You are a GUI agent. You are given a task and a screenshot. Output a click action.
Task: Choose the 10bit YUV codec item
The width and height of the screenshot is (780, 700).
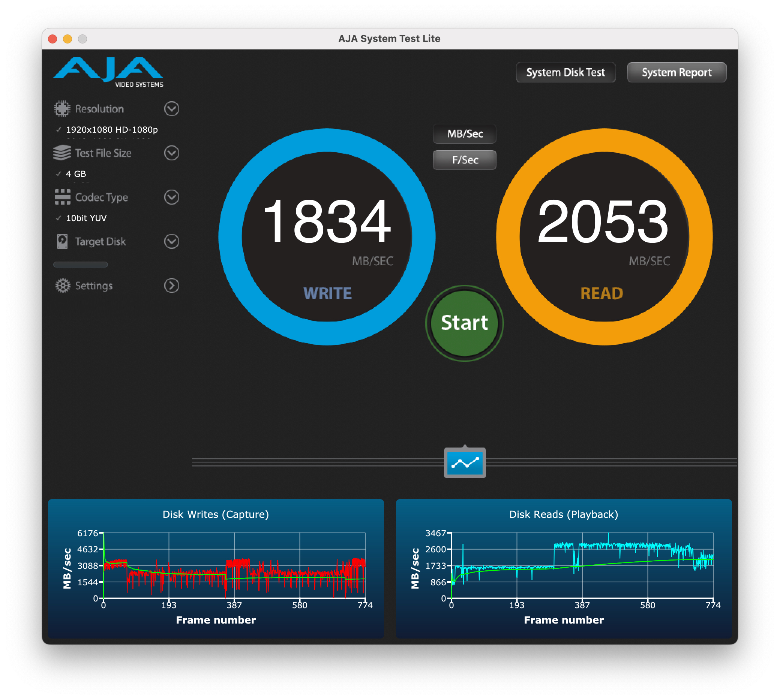[x=86, y=218]
